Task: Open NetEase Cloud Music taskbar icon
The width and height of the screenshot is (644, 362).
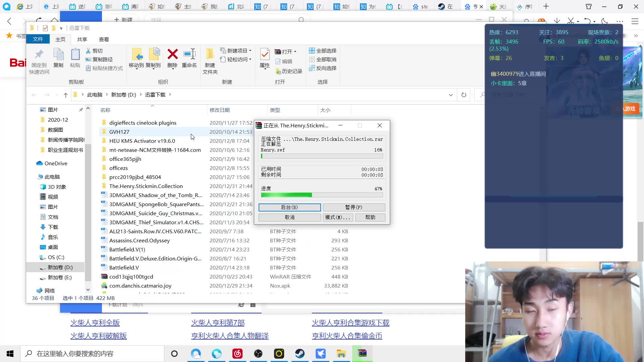Action: coord(237,354)
